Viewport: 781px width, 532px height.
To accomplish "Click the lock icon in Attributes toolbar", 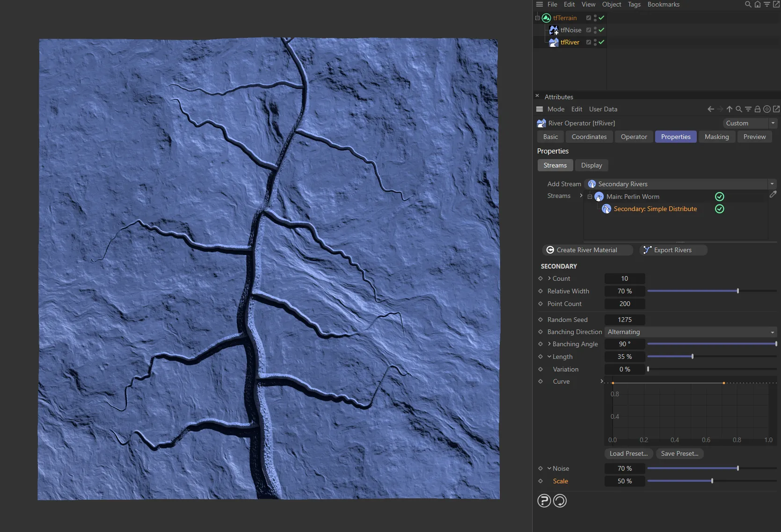I will click(x=757, y=109).
